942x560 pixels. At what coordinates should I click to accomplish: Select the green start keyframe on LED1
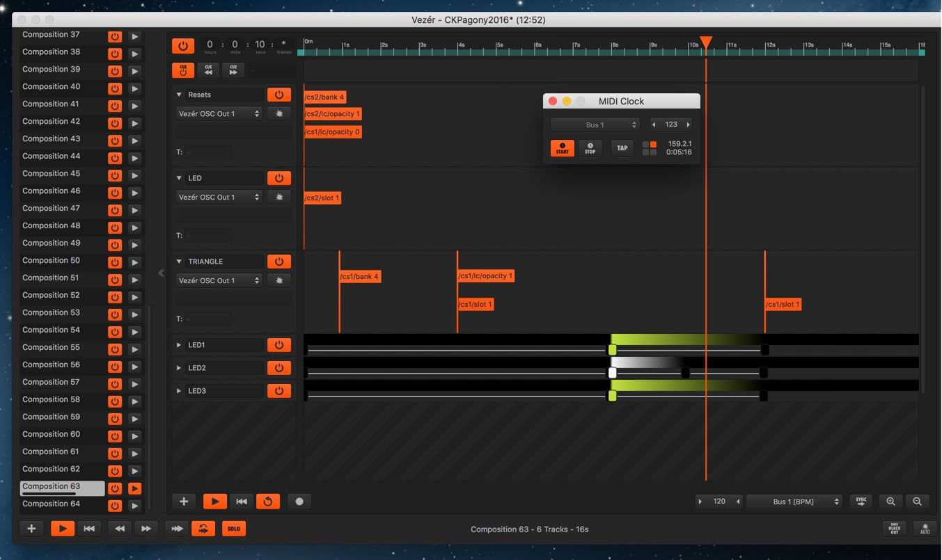pos(613,350)
